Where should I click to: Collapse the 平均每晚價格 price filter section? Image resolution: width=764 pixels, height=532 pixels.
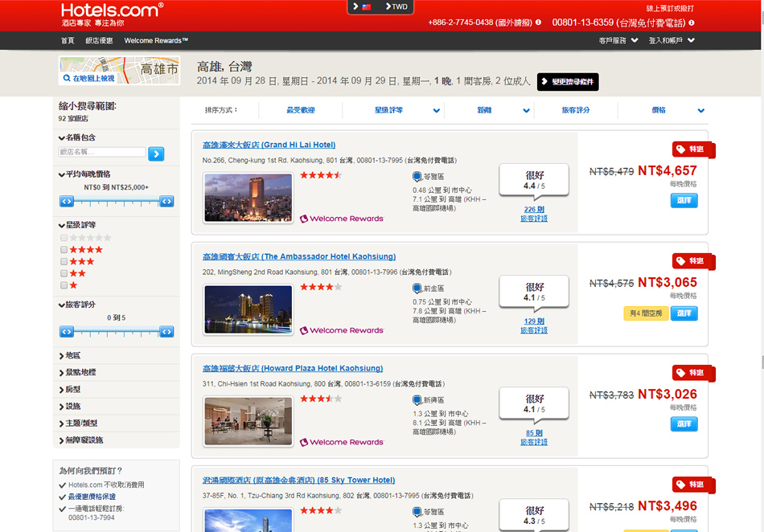(x=84, y=174)
